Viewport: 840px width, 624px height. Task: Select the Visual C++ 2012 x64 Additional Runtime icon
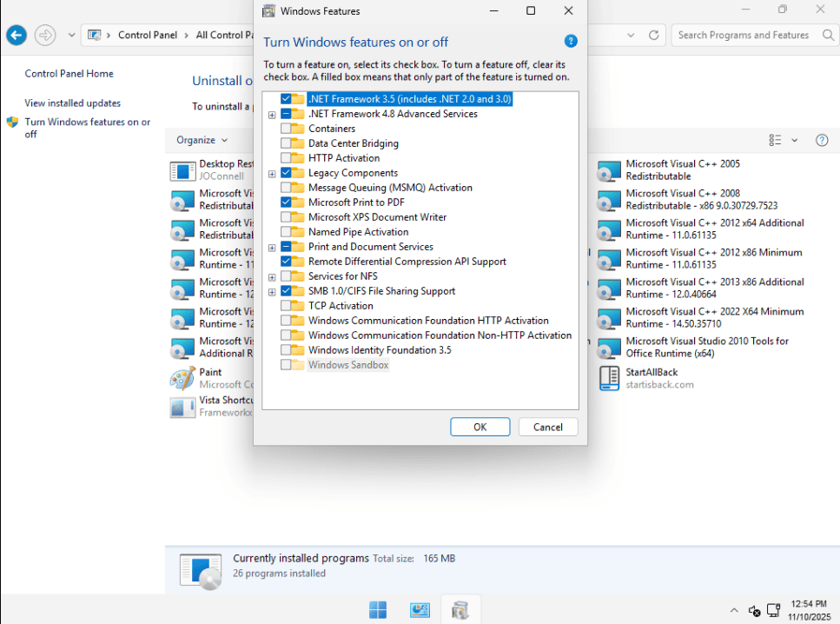[x=609, y=230]
